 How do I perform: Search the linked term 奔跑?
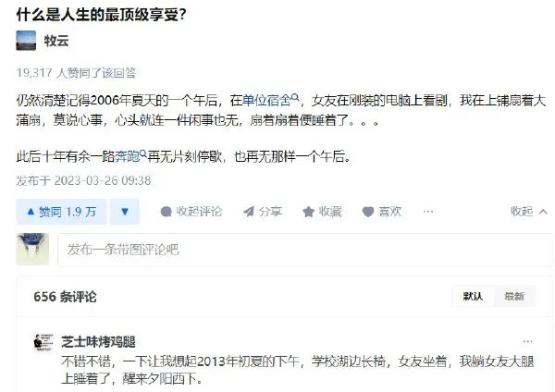(130, 156)
